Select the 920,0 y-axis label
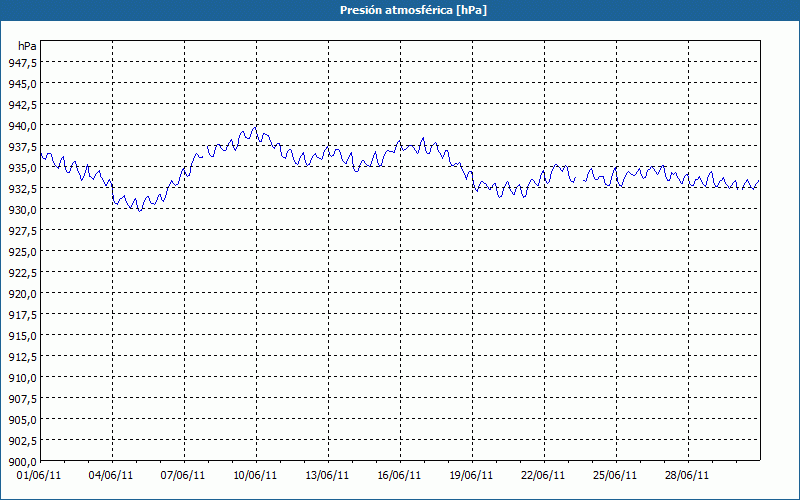Image resolution: width=800 pixels, height=500 pixels. pyautogui.click(x=22, y=294)
